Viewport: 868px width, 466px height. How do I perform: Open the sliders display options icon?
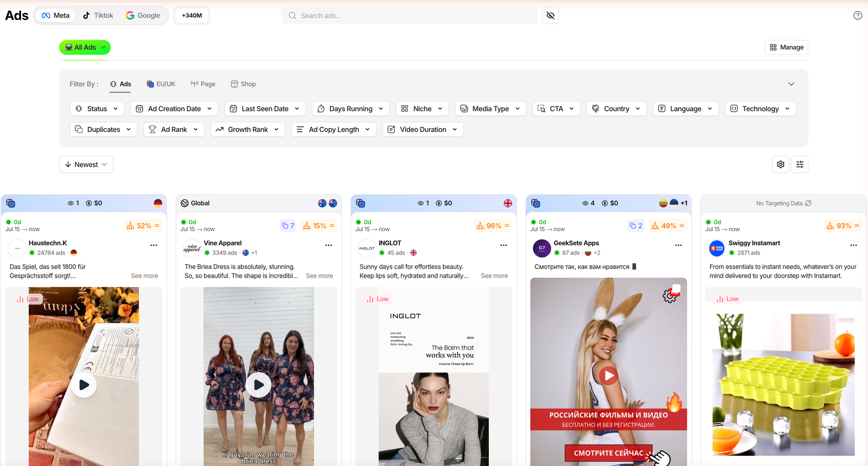[800, 164]
